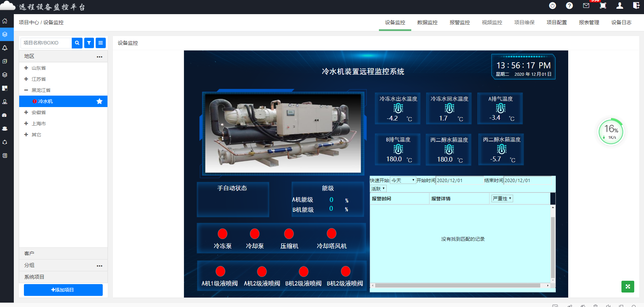Screen dimensions: 644x307
Task: Click the home icon in left sidebar
Action: (x=5, y=21)
